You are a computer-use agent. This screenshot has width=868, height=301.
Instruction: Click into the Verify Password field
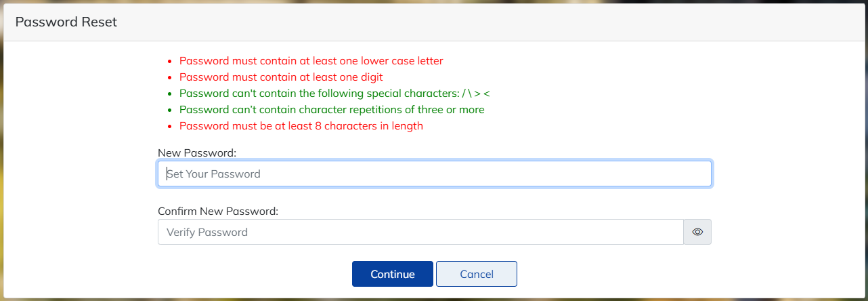420,232
